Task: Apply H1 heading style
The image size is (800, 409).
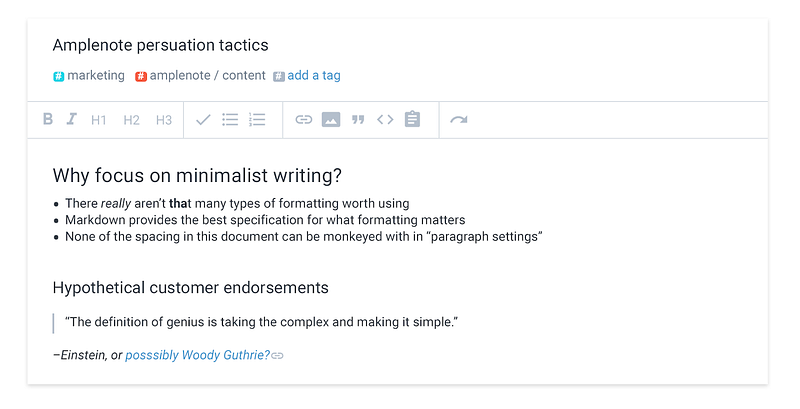Action: (x=99, y=120)
